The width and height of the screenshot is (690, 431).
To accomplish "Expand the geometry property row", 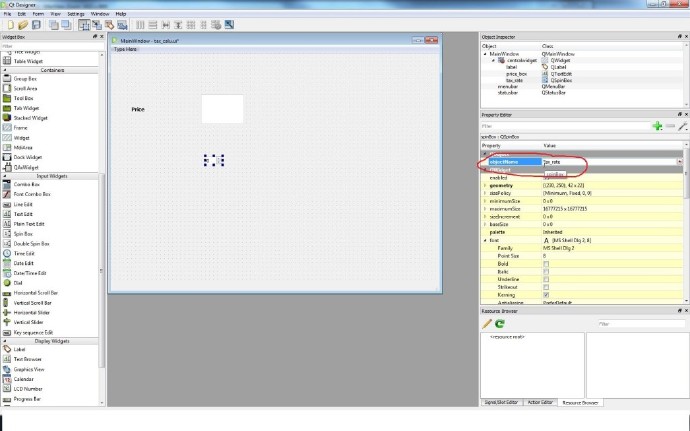I will pos(485,186).
